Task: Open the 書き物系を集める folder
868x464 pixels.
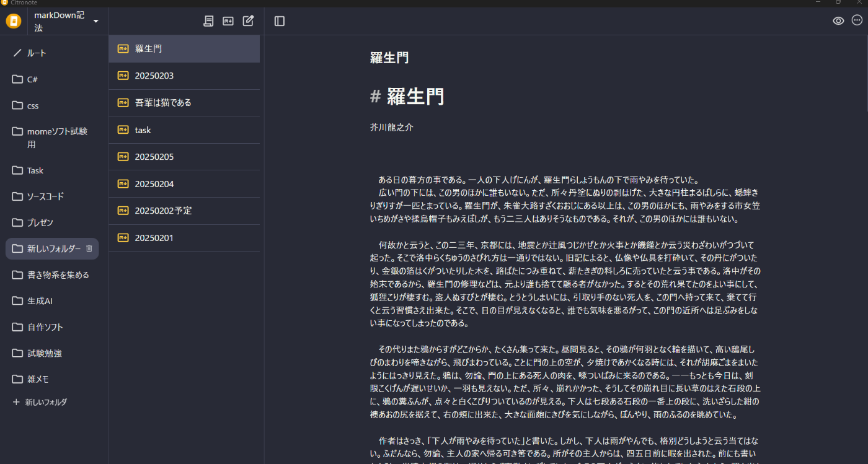Action: click(x=52, y=274)
